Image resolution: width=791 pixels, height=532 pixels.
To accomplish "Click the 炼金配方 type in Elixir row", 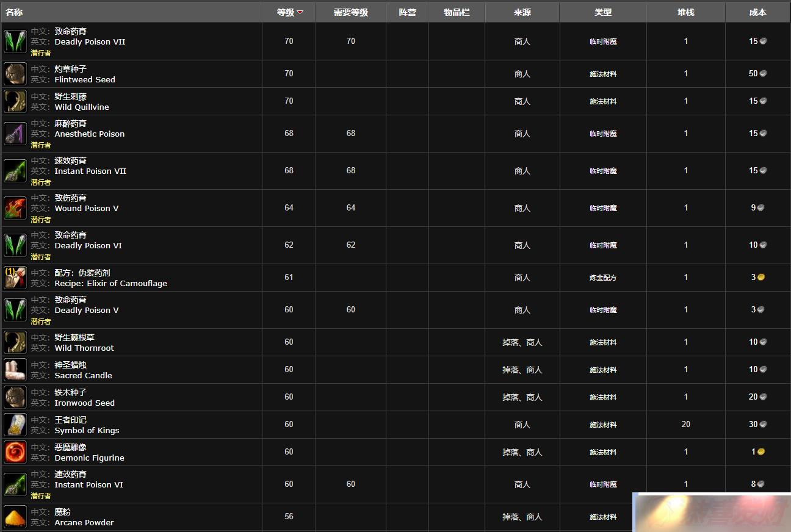I will [x=603, y=278].
